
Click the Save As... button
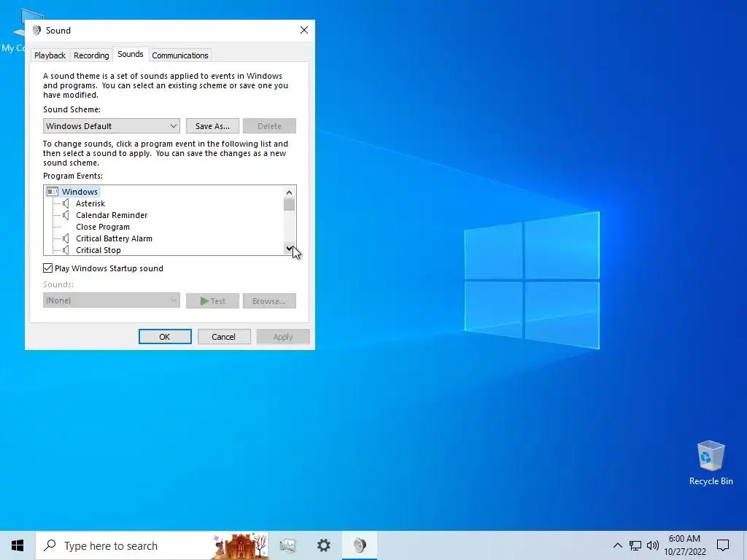pyautogui.click(x=212, y=126)
